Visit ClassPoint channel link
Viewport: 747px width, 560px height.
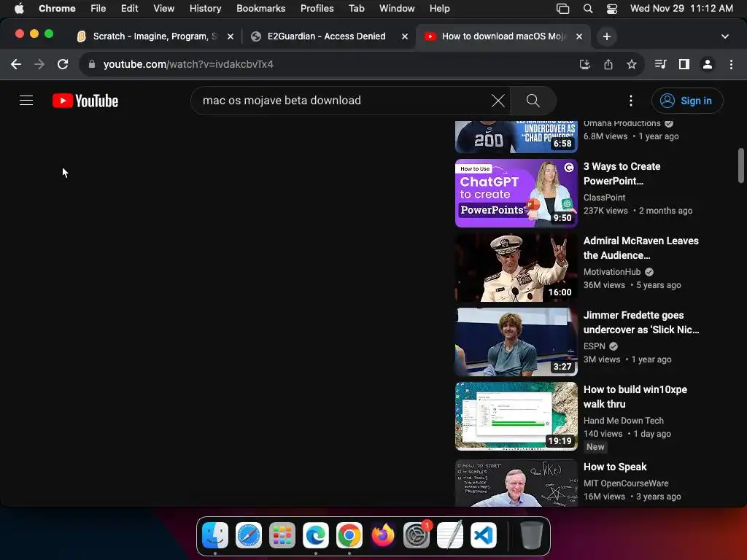point(604,197)
